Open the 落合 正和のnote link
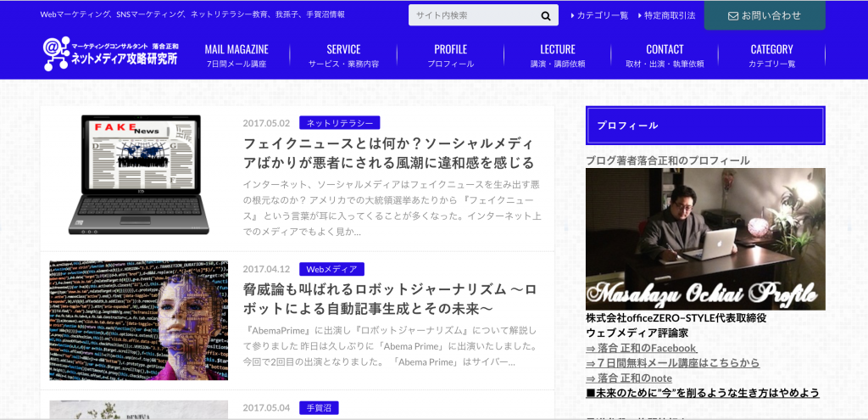Image resolution: width=868 pixels, height=420 pixels. coord(629,378)
